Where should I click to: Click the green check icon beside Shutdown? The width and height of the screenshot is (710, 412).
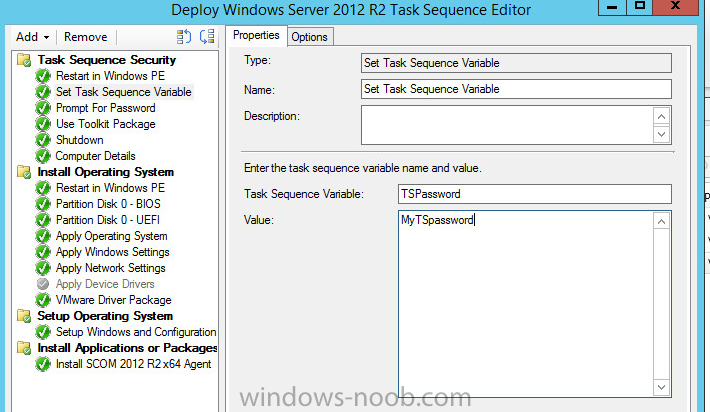pos(43,140)
